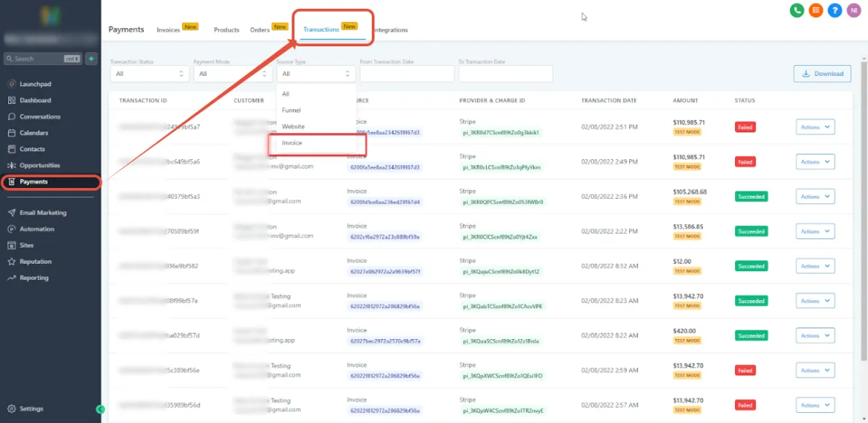
Task: Open the NI user avatar
Action: tap(854, 10)
